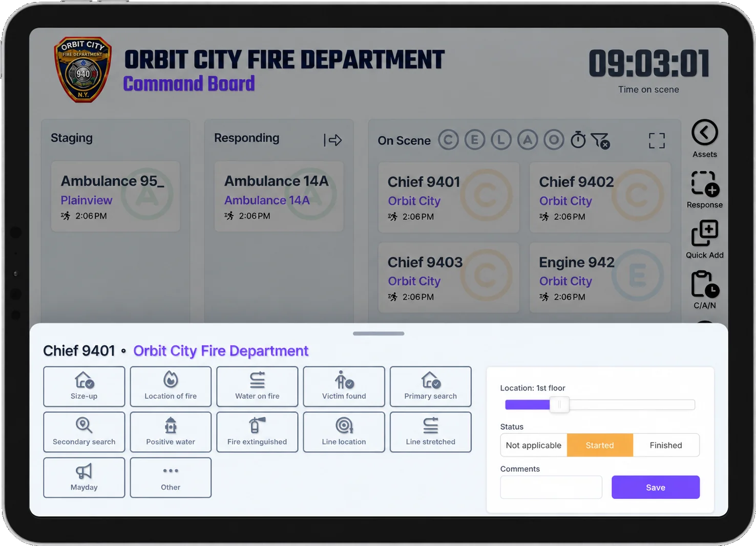The image size is (756, 546).
Task: Open the Ambulance 95_ card in Staging
Action: (115, 197)
